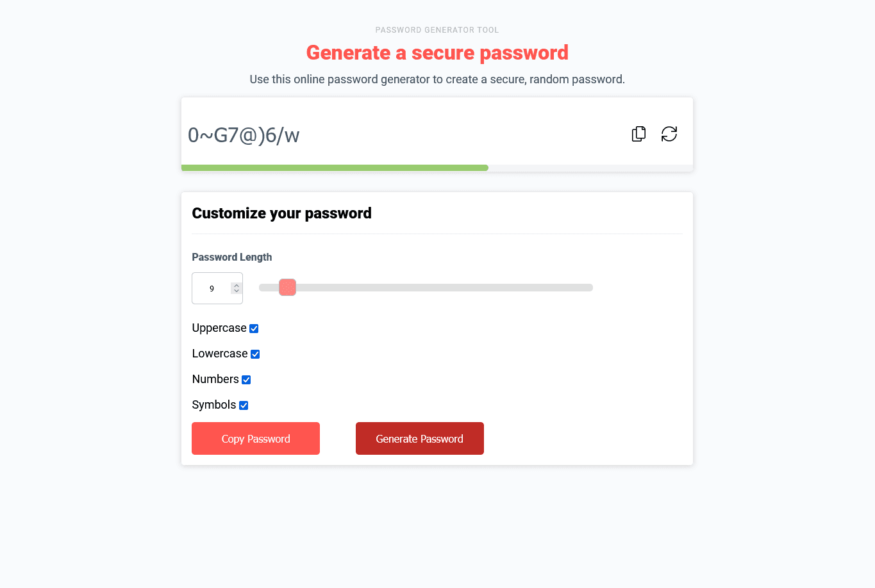Click the Password Length label
The width and height of the screenshot is (875, 588).
(x=232, y=257)
